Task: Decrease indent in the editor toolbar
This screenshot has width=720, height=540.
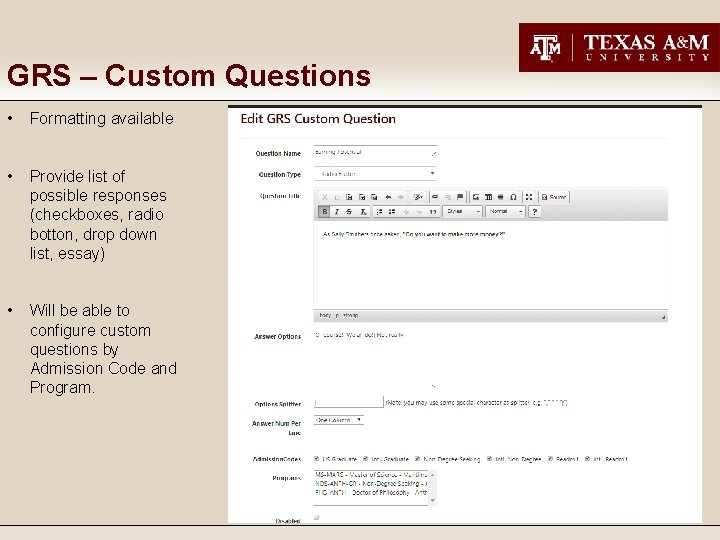Action: [x=406, y=212]
